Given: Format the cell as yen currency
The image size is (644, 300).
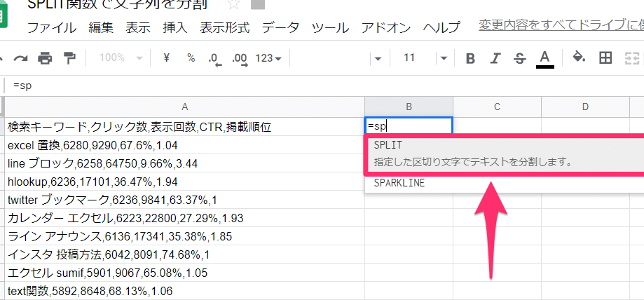Looking at the screenshot, I should pyautogui.click(x=166, y=58).
